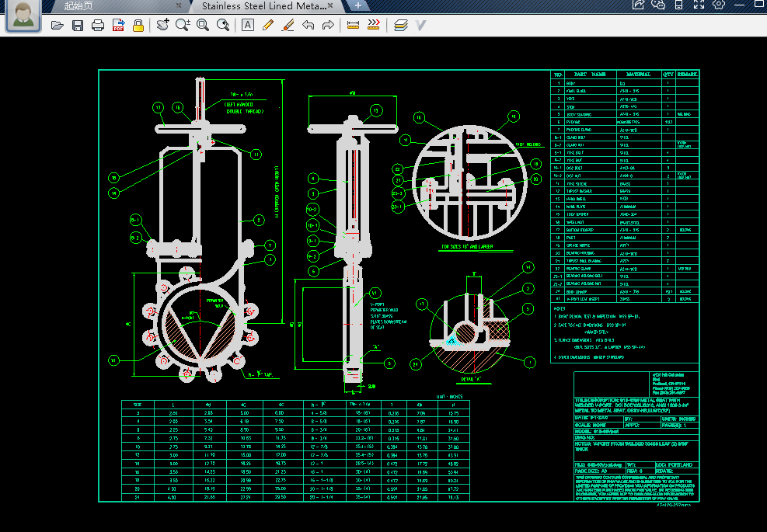Viewport: 767px width, 532px height.
Task: Click the 'MATERIAL' column header
Action: coord(638,75)
